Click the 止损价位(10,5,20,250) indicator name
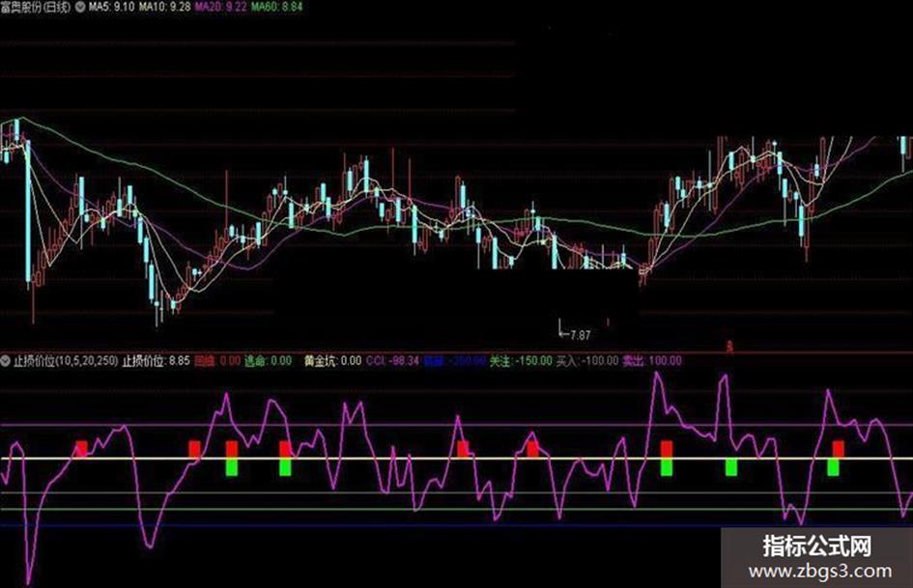The width and height of the screenshot is (913, 588). tap(66, 361)
